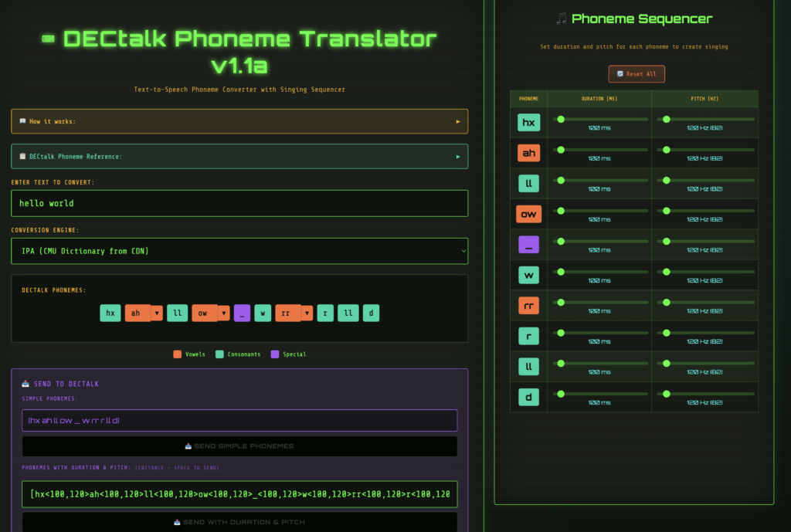Click the orange 'rr' badge in sequencer table
Image resolution: width=791 pixels, height=532 pixels.
pyautogui.click(x=529, y=306)
